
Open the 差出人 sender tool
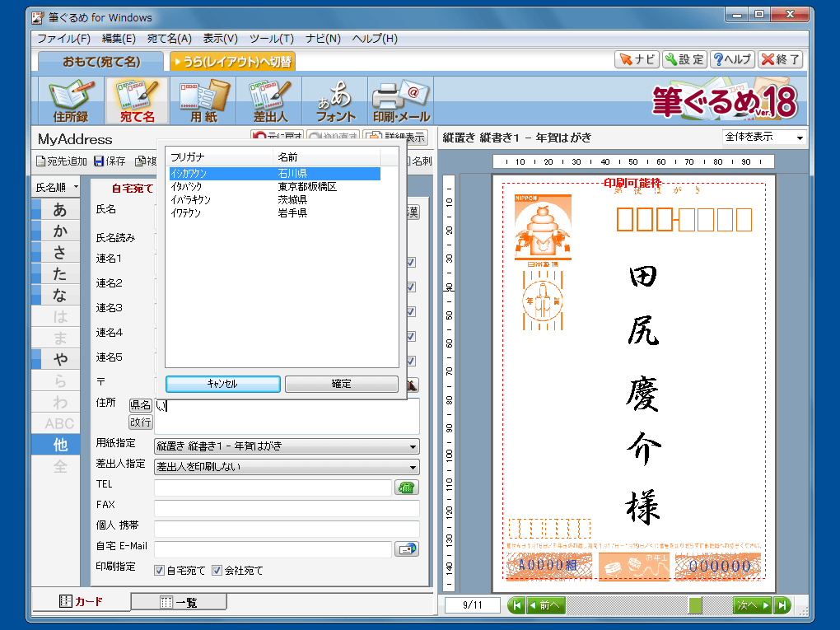[x=270, y=100]
